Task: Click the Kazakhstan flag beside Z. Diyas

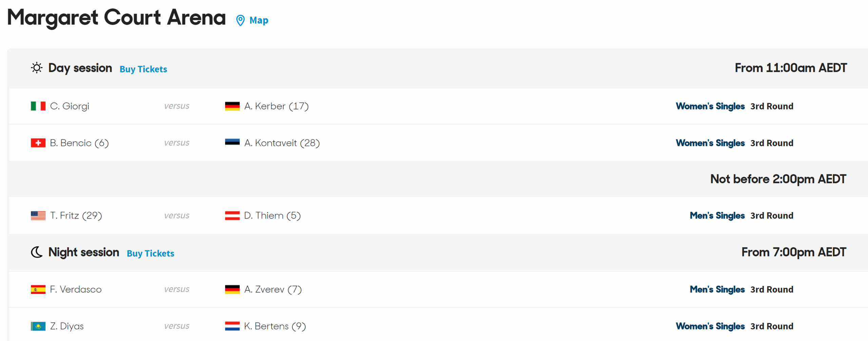Action: (x=38, y=326)
